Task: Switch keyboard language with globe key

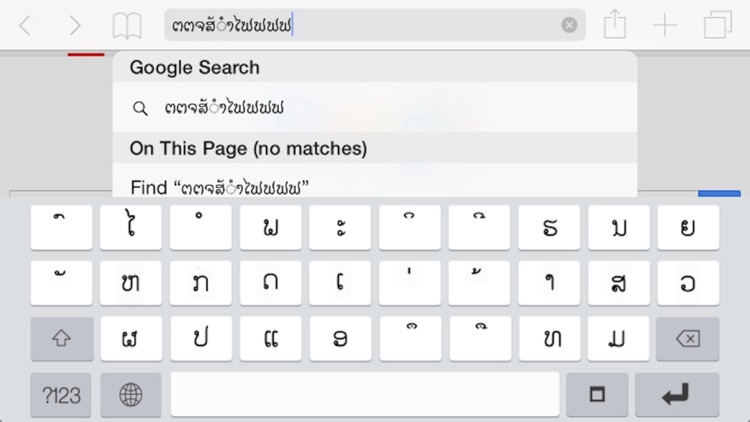Action: 131,395
